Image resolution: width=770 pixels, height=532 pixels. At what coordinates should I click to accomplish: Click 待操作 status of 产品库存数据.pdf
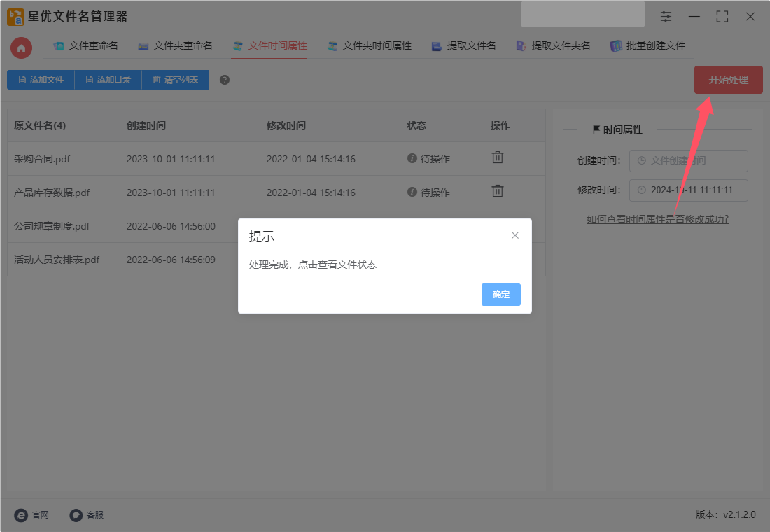pos(428,192)
